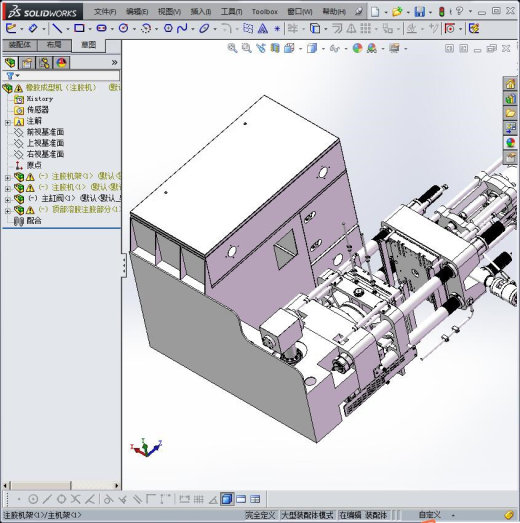Open the 文件(F) menu
The height and width of the screenshot is (523, 520).
pyautogui.click(x=105, y=12)
